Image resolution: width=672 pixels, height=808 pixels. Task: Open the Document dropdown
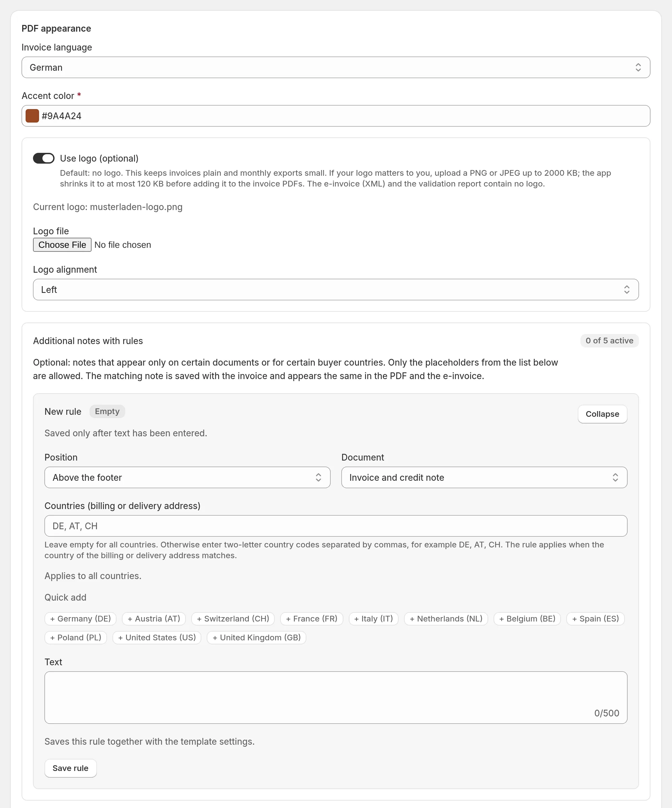[x=484, y=477]
